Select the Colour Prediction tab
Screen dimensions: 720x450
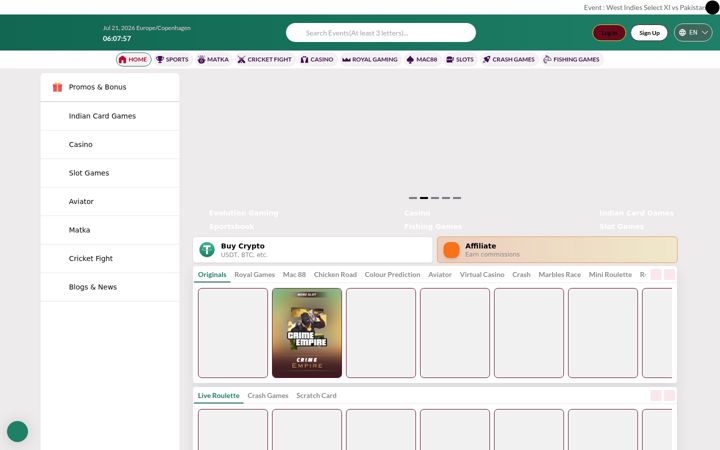(392, 275)
